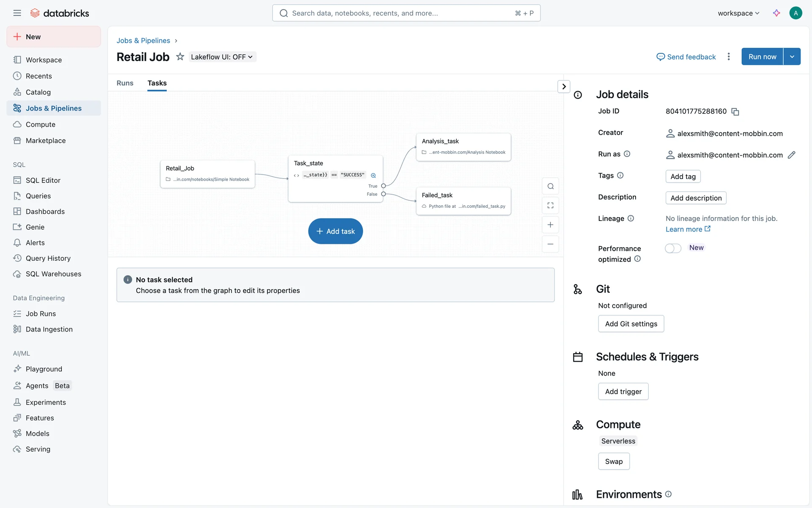
Task: Collapse the Job details side panel
Action: pos(564,86)
